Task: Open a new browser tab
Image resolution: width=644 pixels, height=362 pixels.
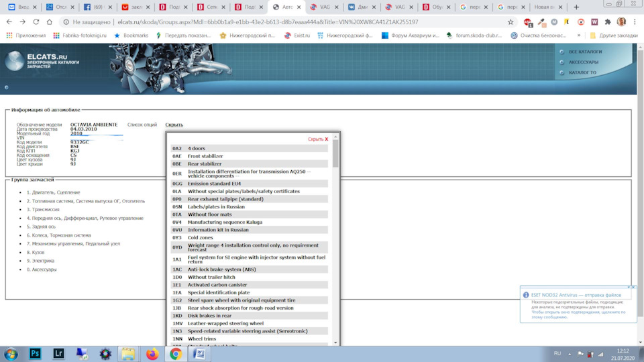Action: click(x=576, y=7)
